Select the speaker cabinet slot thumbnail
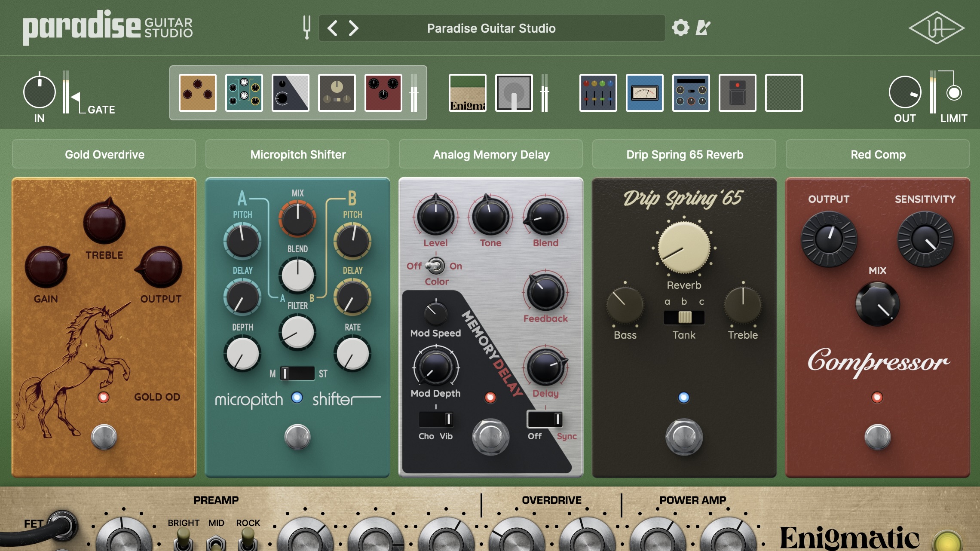Image resolution: width=980 pixels, height=551 pixels. point(514,93)
